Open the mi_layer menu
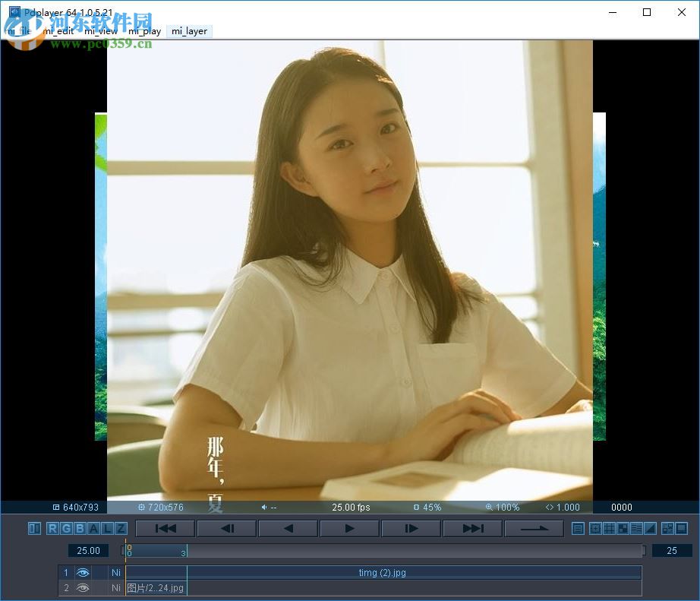The height and width of the screenshot is (601, 700). 189,31
